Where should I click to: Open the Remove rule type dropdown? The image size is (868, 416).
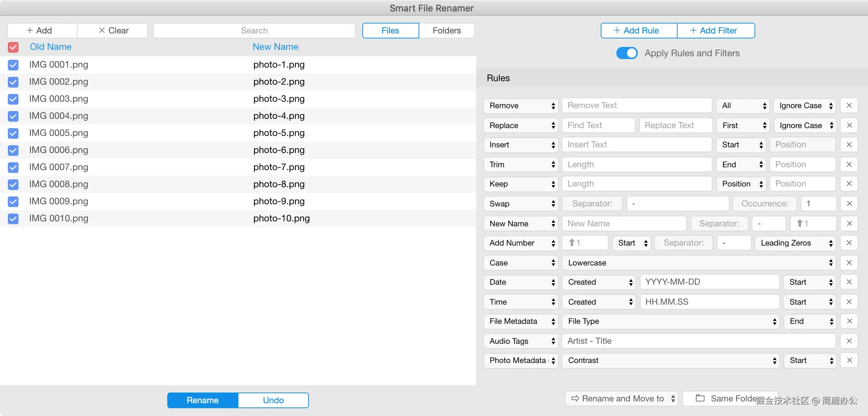521,106
